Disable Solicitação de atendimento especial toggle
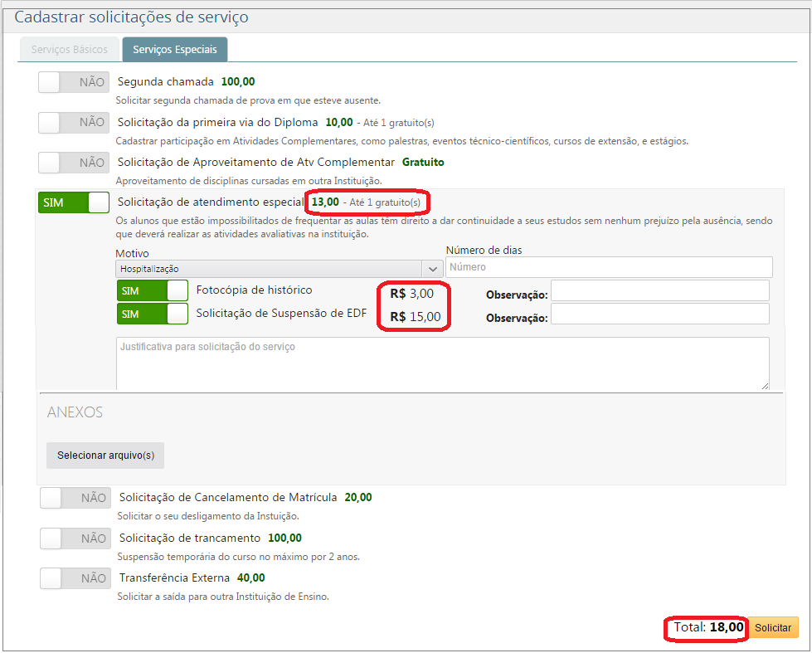Image resolution: width=812 pixels, height=653 pixels. tap(74, 202)
